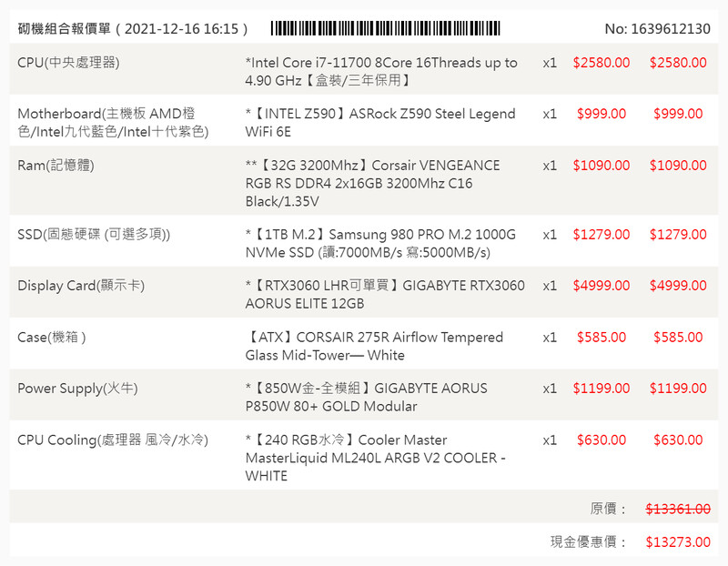Click the CPU(中央處理器) category label
This screenshot has width=728, height=566.
68,63
